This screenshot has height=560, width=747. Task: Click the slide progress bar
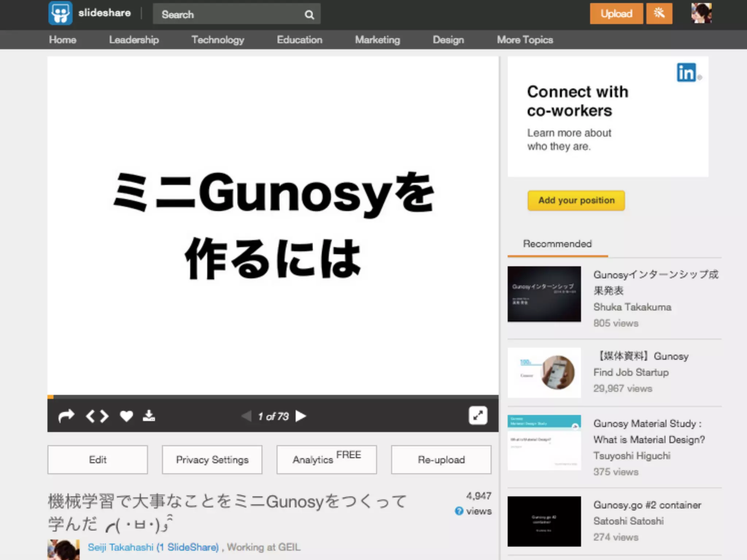click(273, 397)
